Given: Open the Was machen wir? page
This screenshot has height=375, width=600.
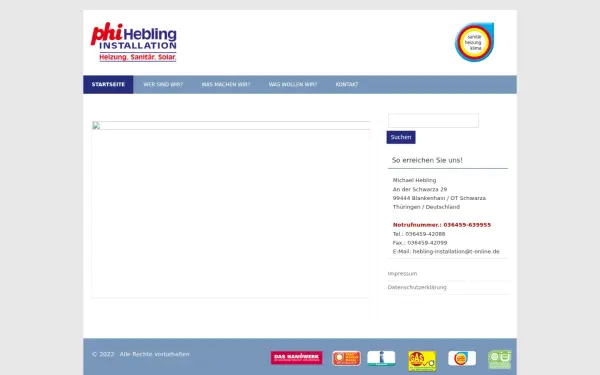Looking at the screenshot, I should click(226, 85).
